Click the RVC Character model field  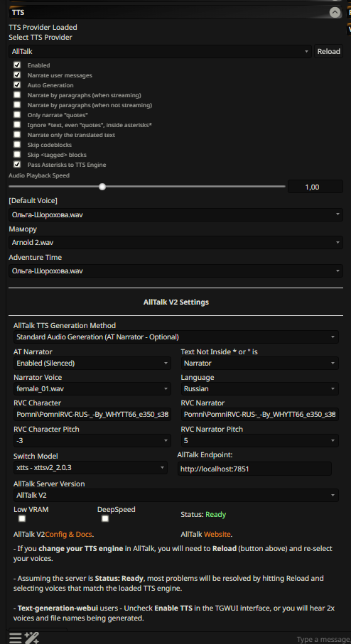pos(92,415)
